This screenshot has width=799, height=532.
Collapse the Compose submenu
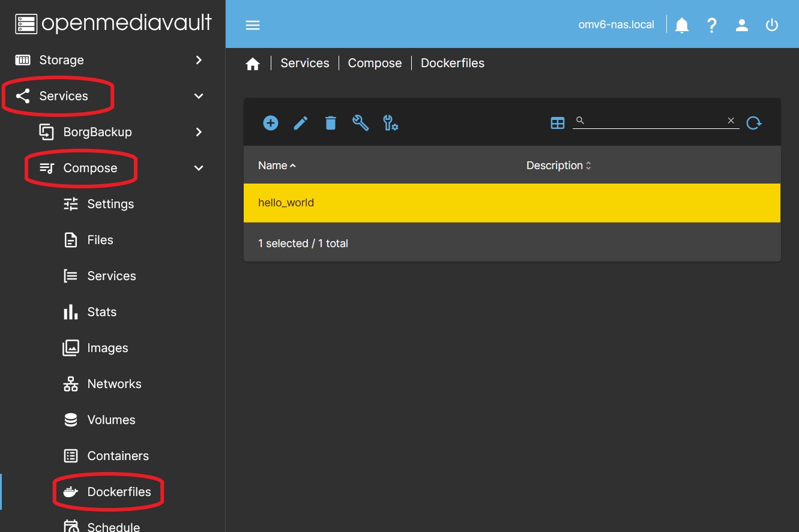click(199, 168)
